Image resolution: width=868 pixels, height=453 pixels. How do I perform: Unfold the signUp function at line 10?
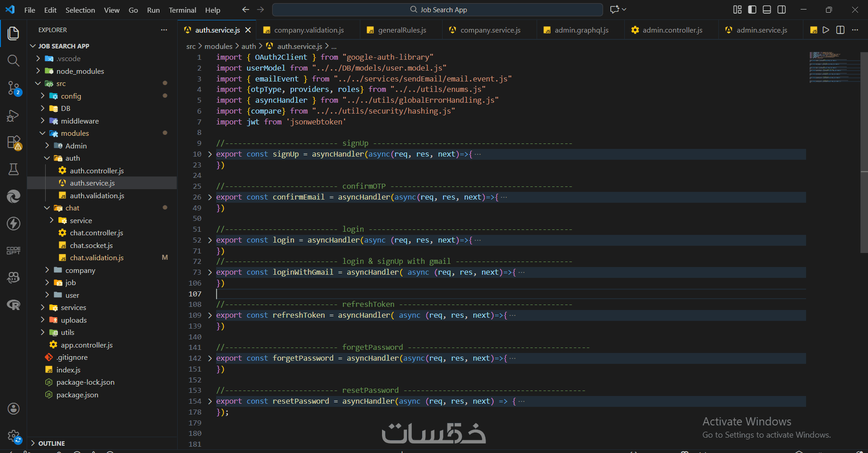(x=210, y=154)
